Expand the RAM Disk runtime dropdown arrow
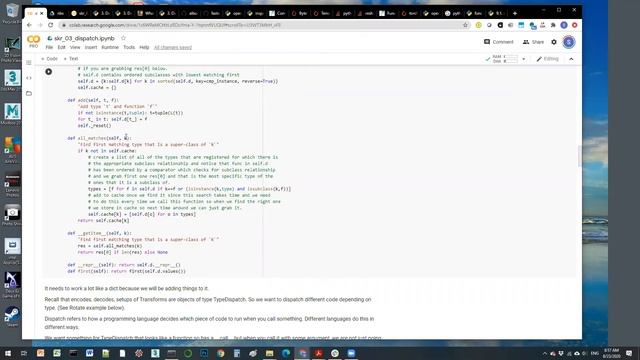 pyautogui.click(x=524, y=59)
